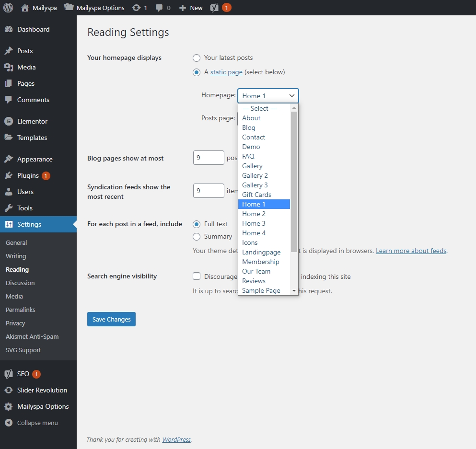Open the Permalinks settings submenu item
This screenshot has width=476, height=449.
(x=21, y=310)
